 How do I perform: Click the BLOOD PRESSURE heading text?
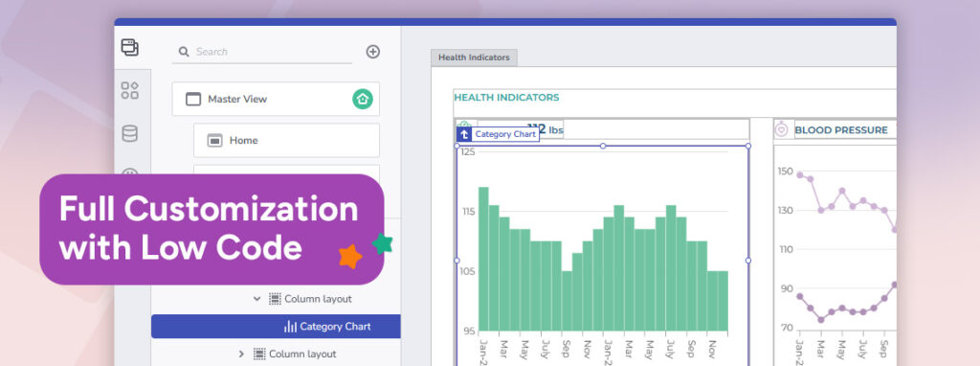pyautogui.click(x=841, y=130)
